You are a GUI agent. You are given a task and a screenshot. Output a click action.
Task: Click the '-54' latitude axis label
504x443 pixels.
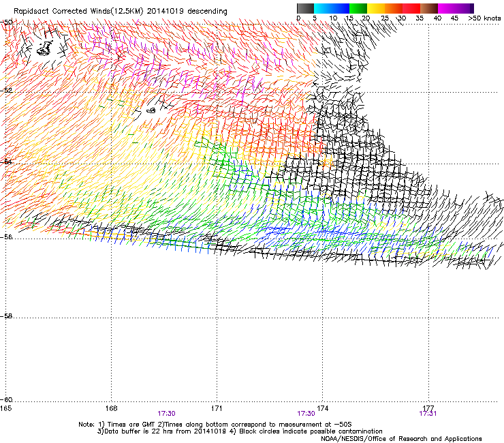pos(6,162)
